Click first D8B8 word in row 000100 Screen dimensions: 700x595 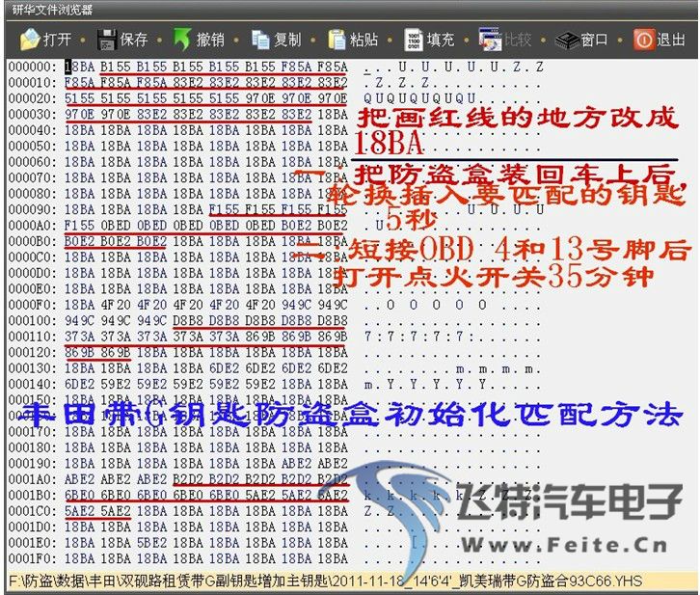click(188, 321)
